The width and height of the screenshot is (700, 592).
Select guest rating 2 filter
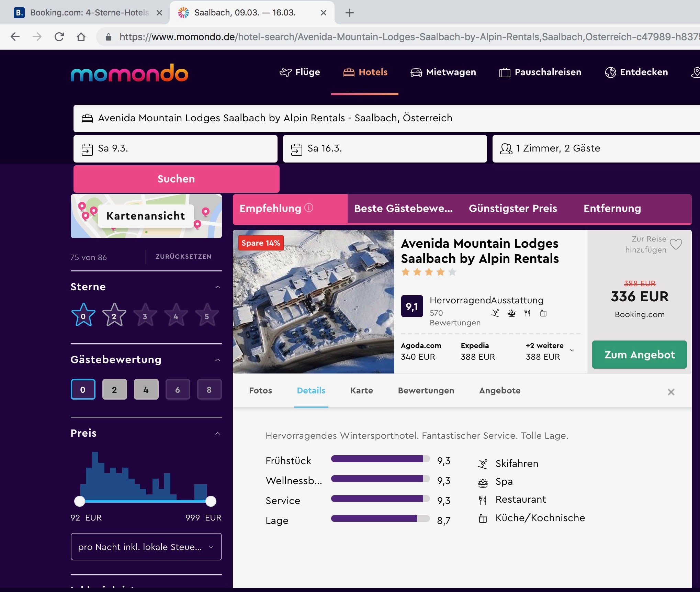[115, 389]
